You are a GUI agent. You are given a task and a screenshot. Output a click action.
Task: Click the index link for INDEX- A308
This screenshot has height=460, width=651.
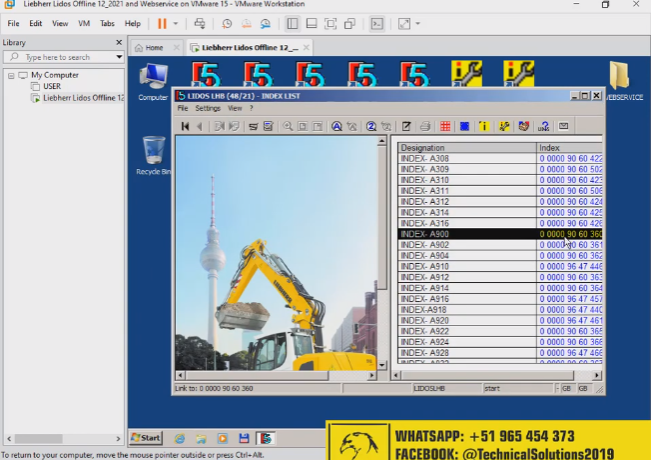coord(570,158)
